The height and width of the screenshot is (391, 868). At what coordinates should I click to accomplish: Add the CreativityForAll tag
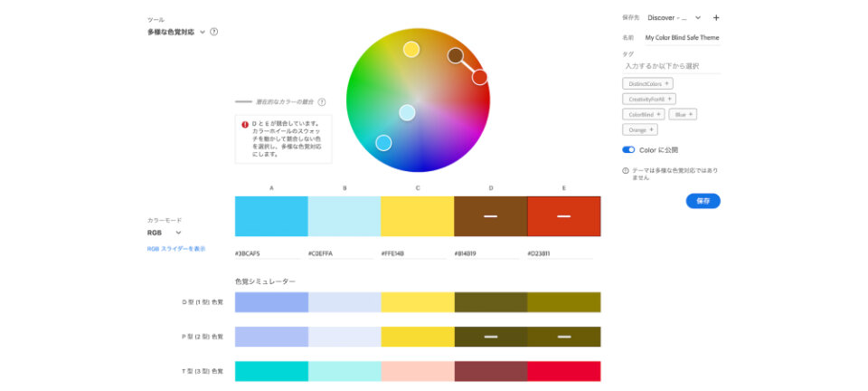point(649,99)
